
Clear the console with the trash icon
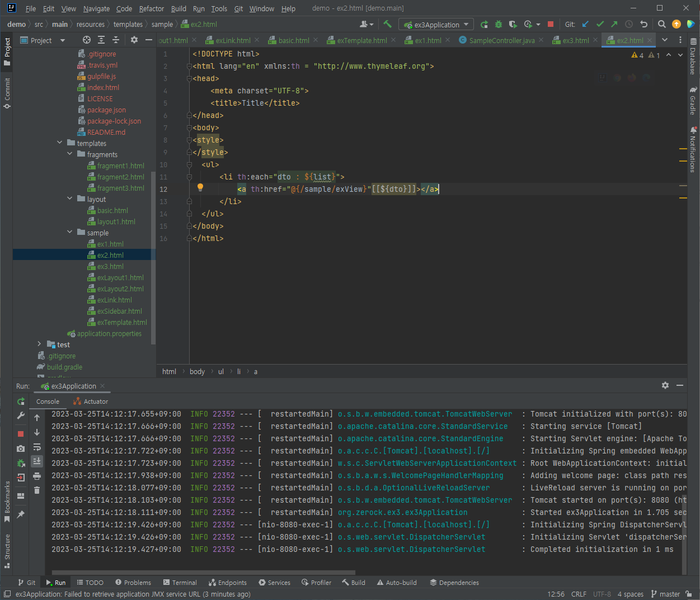37,490
